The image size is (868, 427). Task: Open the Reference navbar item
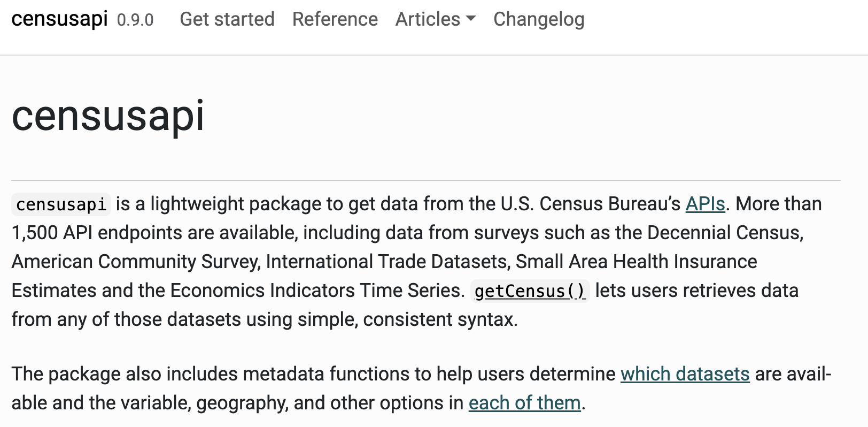coord(335,19)
